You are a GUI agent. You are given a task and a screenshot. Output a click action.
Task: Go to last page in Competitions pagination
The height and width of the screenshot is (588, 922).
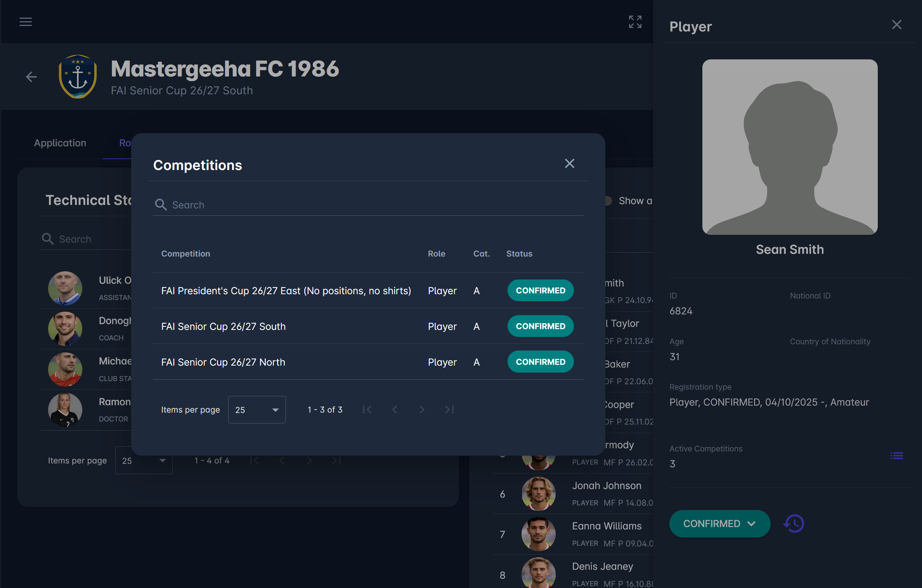(449, 409)
